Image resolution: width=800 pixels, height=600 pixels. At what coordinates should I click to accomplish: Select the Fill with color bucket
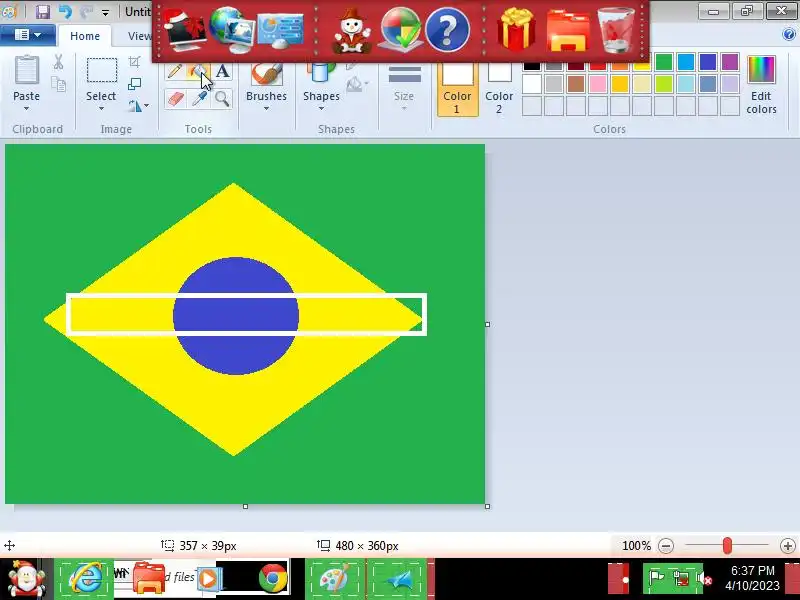198,70
